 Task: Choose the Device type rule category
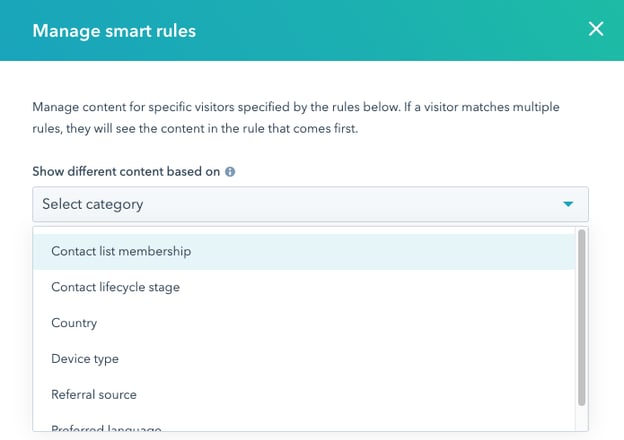(85, 358)
